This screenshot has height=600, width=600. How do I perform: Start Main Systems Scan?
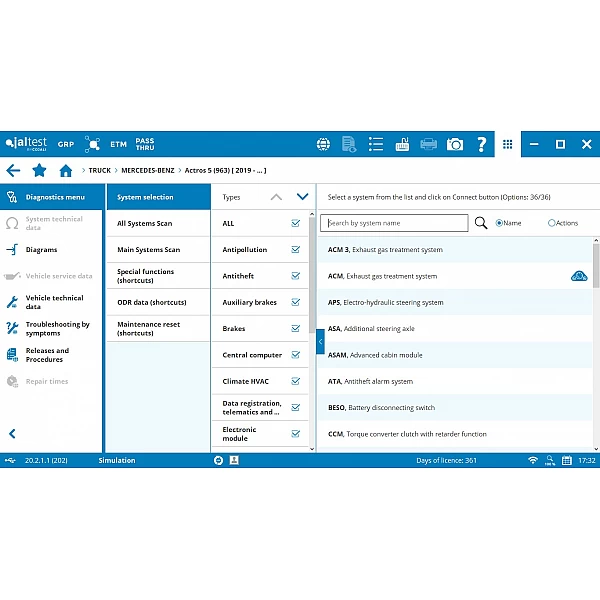click(158, 249)
